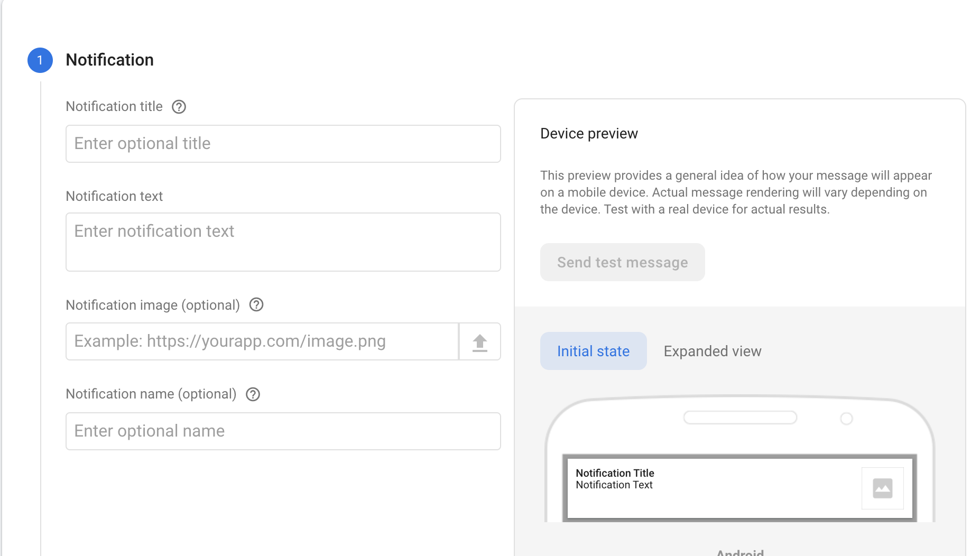Click the Notification text field label
Image resolution: width=980 pixels, height=556 pixels.
pos(114,196)
